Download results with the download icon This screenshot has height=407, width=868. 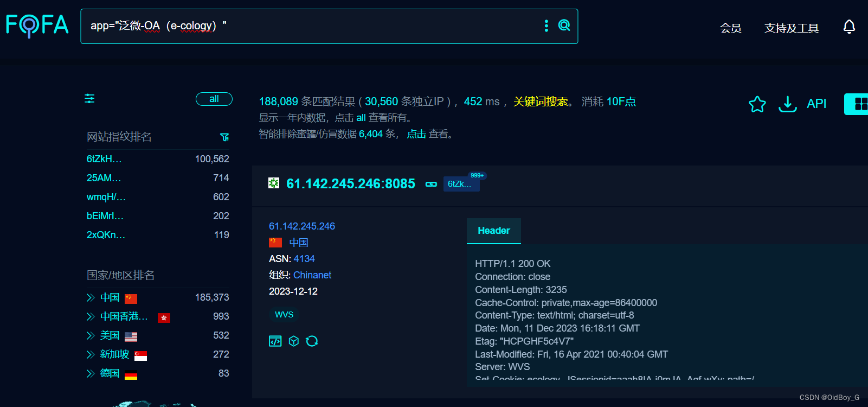787,104
